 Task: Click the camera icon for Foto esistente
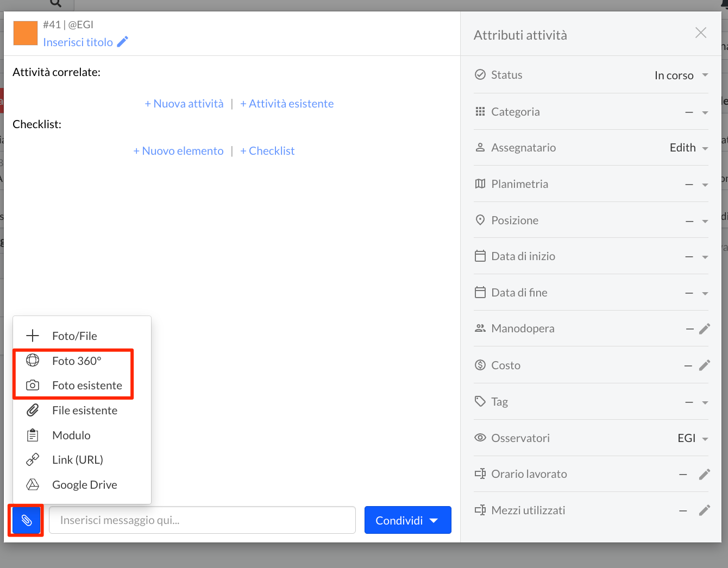tap(33, 385)
